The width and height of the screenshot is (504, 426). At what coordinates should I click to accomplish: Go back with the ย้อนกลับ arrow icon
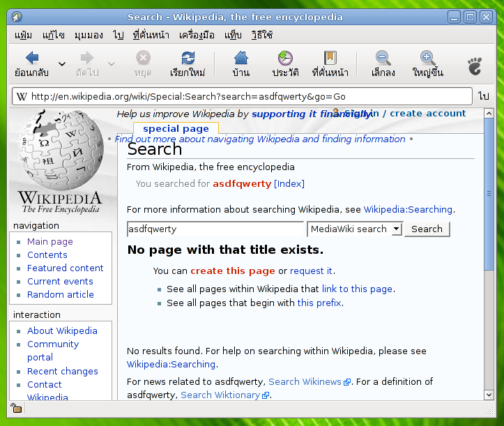point(32,58)
